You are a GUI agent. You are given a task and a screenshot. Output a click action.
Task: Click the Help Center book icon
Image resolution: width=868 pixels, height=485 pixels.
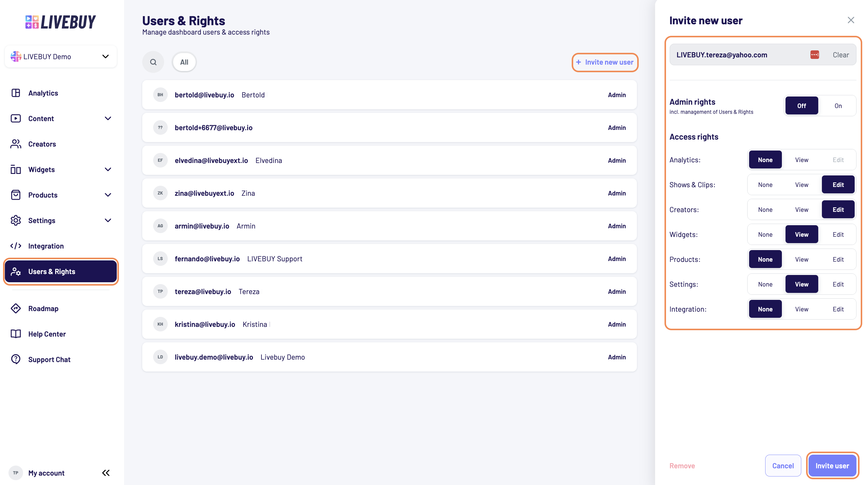pos(16,334)
